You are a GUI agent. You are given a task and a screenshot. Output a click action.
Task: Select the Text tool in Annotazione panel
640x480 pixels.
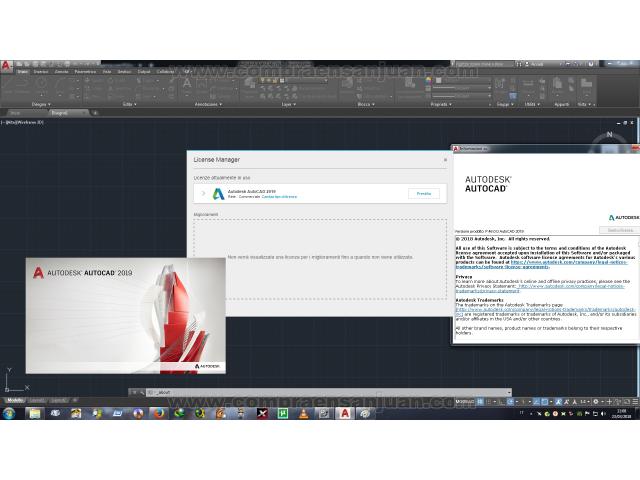click(187, 84)
